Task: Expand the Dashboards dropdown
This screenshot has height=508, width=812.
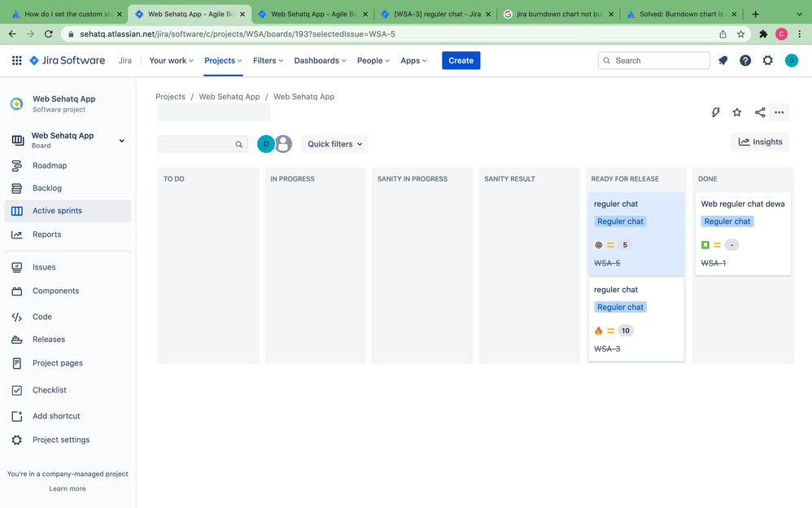Action: (x=320, y=60)
